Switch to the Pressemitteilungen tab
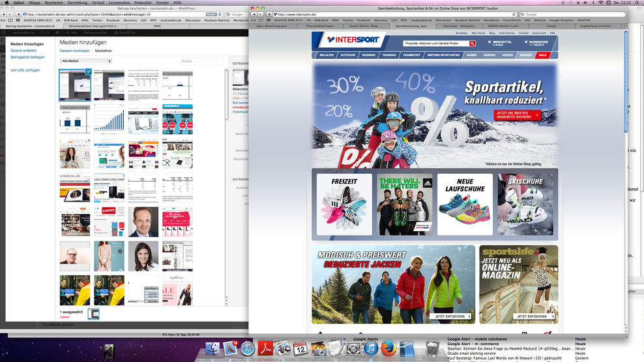644x362 pixels. point(320,26)
